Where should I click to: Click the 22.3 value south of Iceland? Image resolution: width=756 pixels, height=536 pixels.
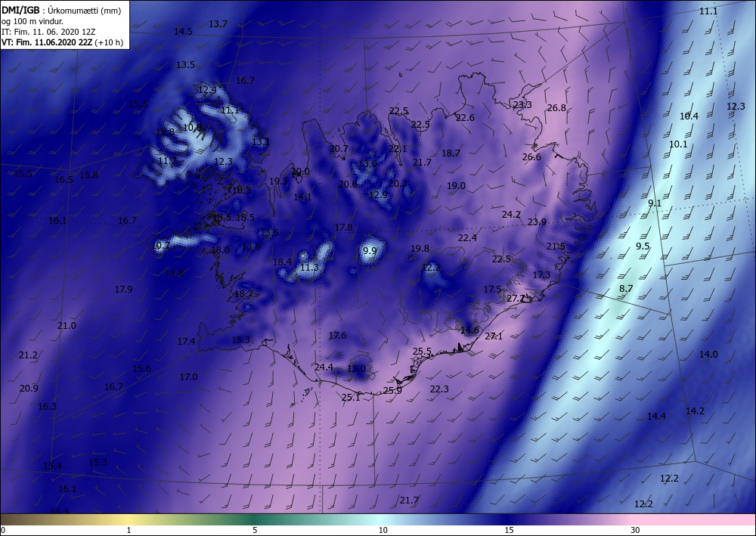pyautogui.click(x=439, y=389)
